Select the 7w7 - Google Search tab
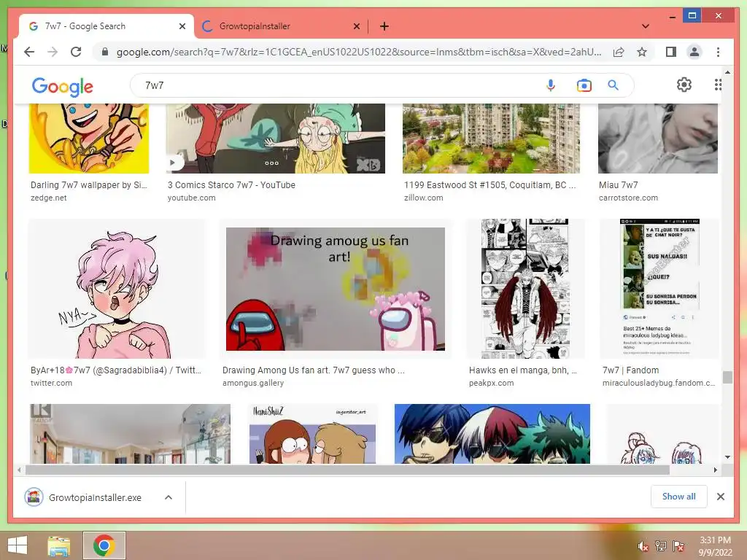The height and width of the screenshot is (560, 747). click(x=107, y=26)
